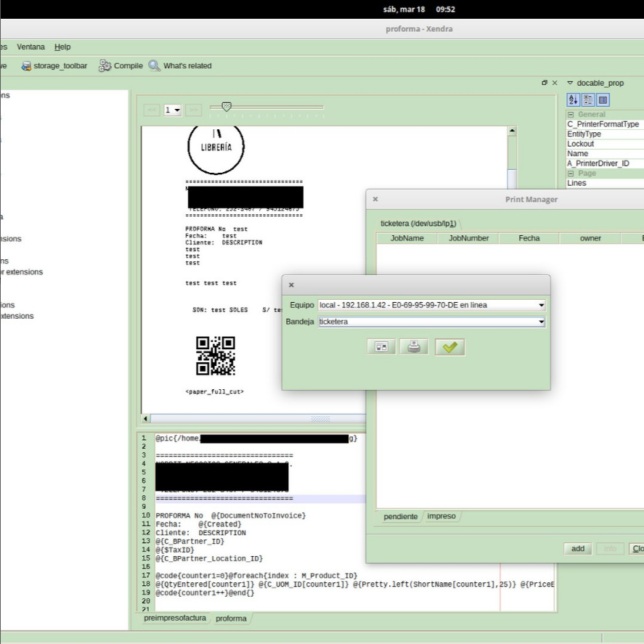
Task: Confirm with the green checkmark button
Action: click(x=449, y=347)
